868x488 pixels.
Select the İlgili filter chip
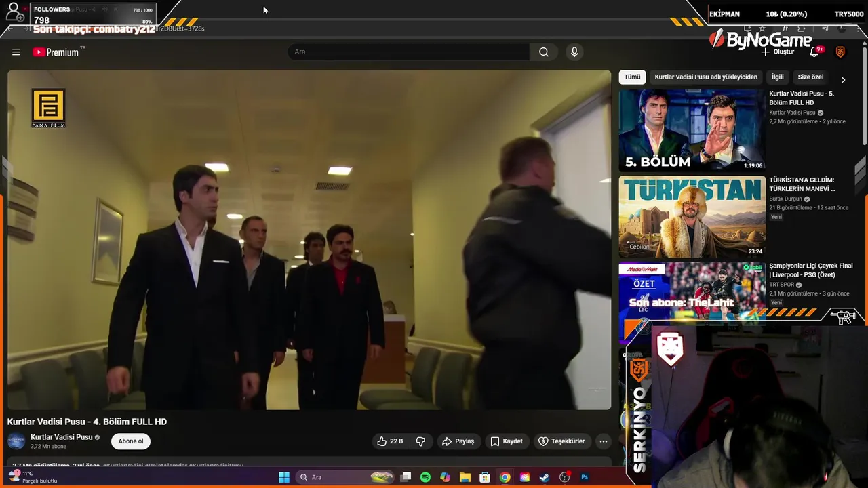pos(778,77)
